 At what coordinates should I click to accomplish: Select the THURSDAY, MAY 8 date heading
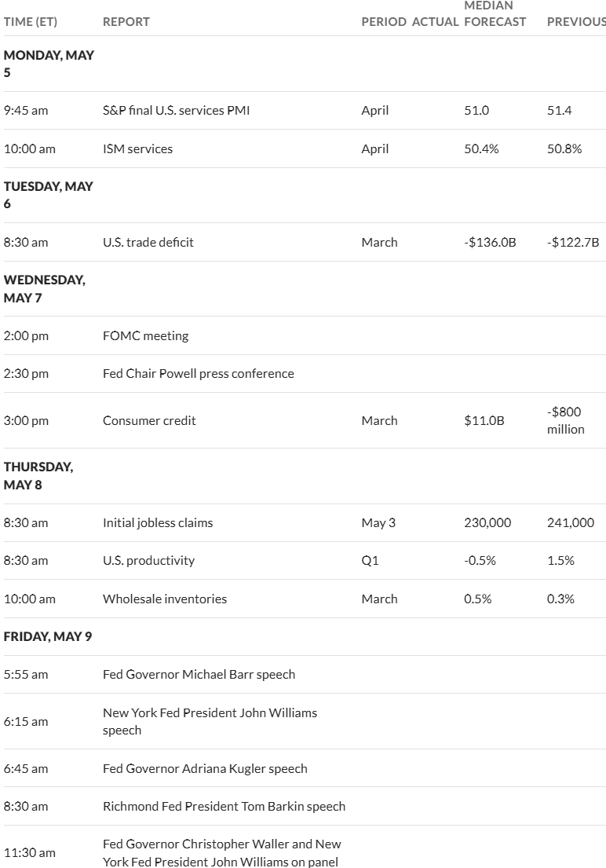38,475
